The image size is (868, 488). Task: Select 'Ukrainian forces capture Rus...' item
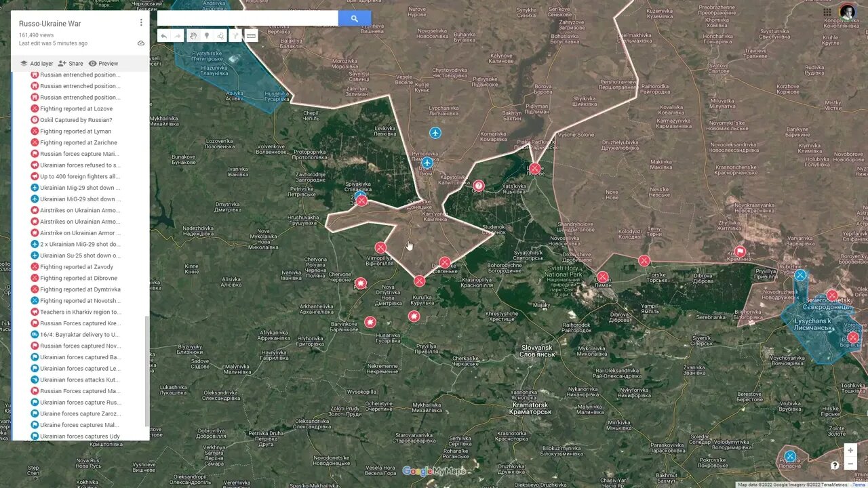point(76,403)
